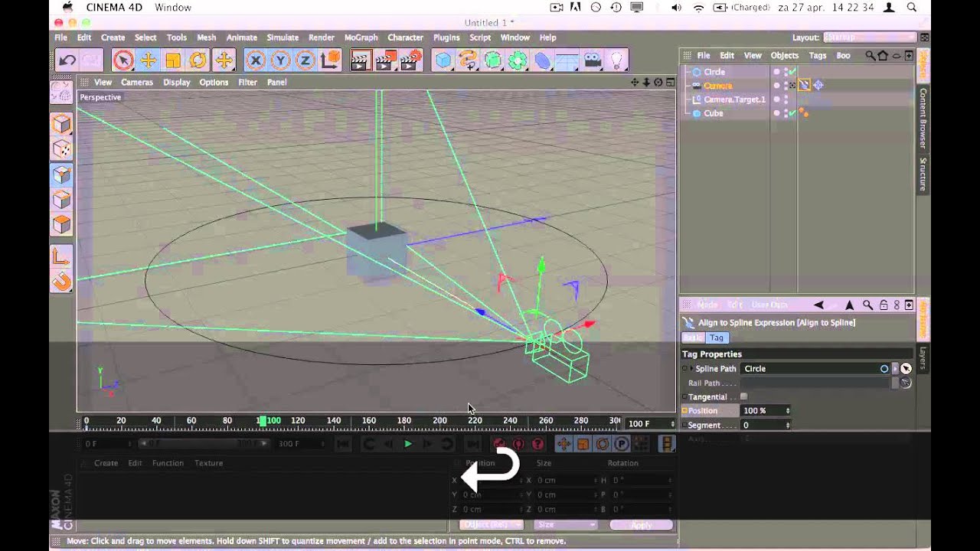Click Render View clapperboard icon
980x551 pixels.
(x=361, y=60)
